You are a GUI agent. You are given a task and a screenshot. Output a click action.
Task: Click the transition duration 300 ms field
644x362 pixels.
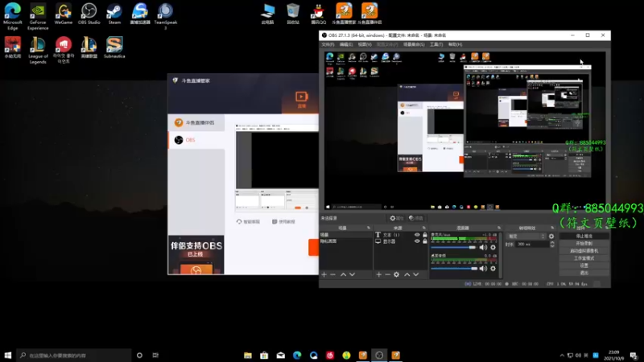pyautogui.click(x=533, y=245)
